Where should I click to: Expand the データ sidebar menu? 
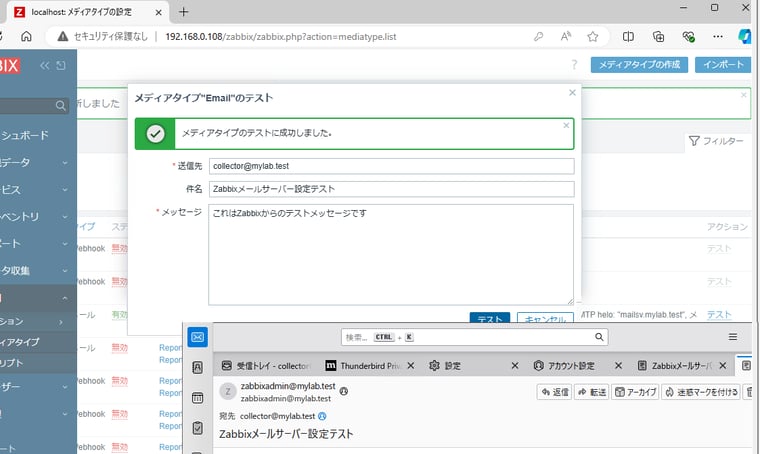click(65, 163)
